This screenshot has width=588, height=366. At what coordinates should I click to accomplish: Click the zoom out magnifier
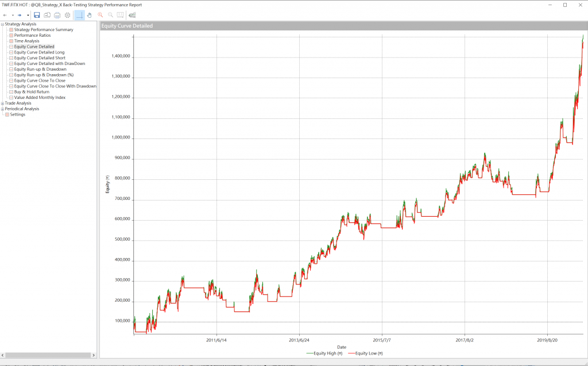[110, 15]
